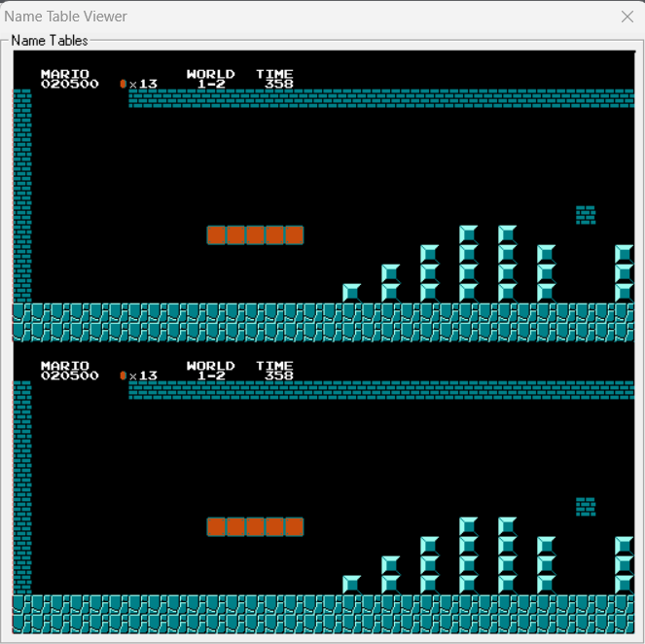
Task: Click MARIO text in the upper name table
Action: point(64,74)
